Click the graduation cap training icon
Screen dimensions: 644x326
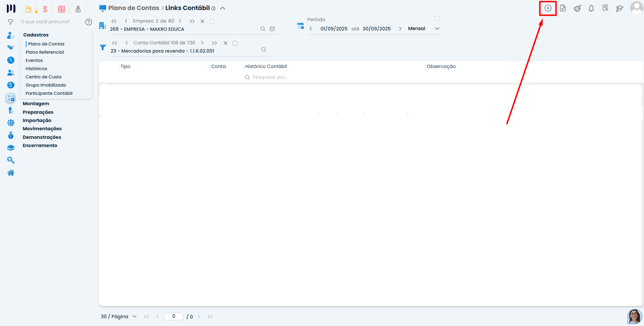point(620,8)
